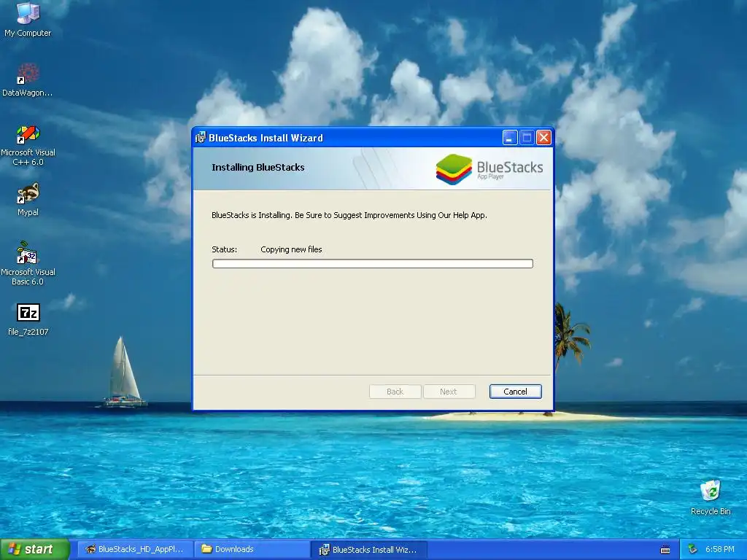
Task: Switch to the Downloads folder taskbar item
Action: [x=252, y=549]
